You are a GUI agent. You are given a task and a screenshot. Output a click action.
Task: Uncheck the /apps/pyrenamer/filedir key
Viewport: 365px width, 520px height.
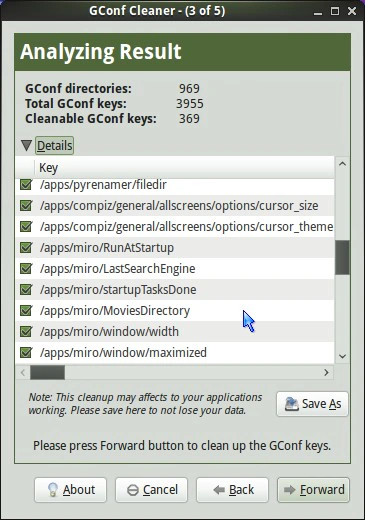click(26, 184)
